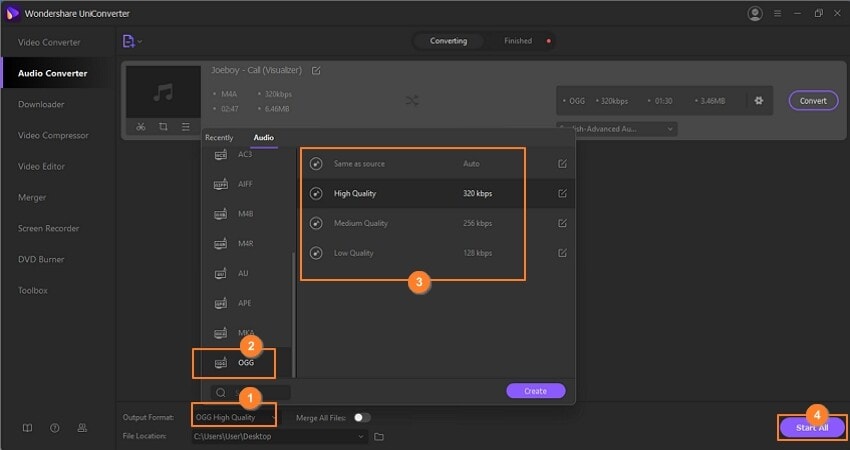The image size is (850, 450).
Task: Open Screen Recorder in sidebar
Action: (48, 228)
